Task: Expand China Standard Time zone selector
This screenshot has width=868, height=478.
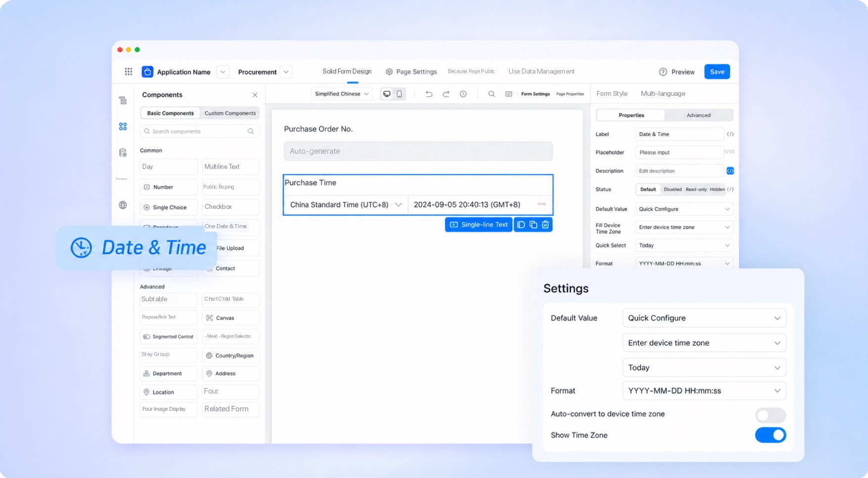Action: pos(346,204)
